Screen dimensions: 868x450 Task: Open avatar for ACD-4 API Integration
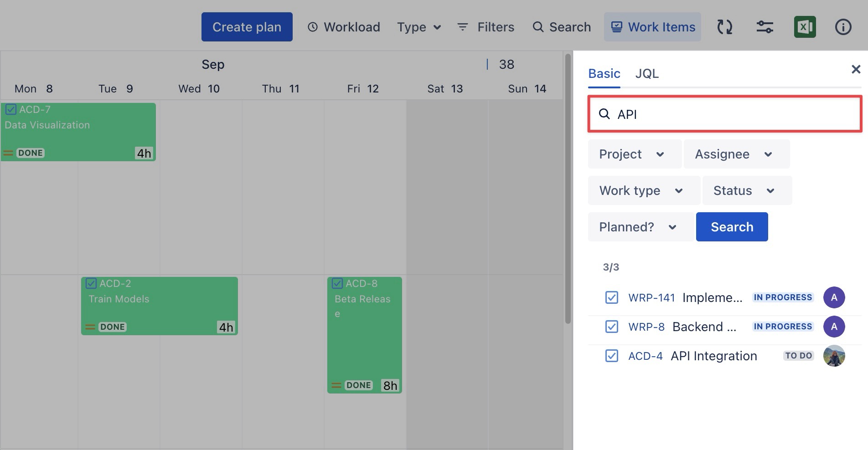(834, 356)
